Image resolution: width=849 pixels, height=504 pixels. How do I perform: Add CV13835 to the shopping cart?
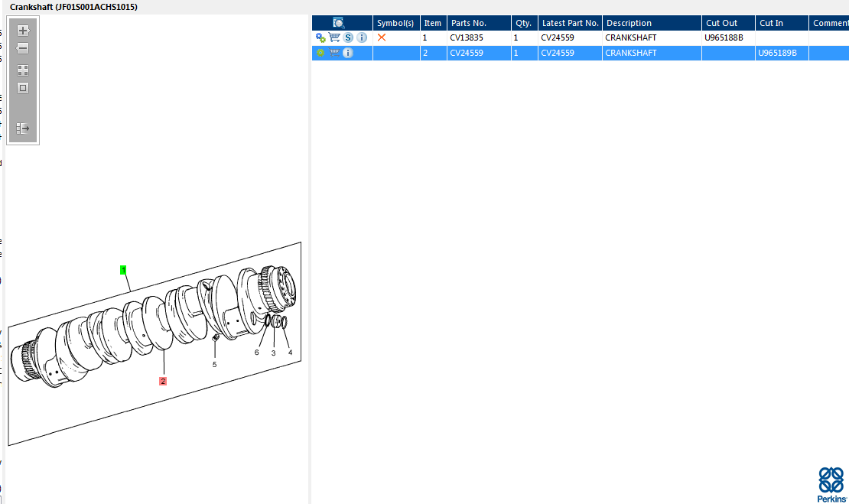[334, 37]
